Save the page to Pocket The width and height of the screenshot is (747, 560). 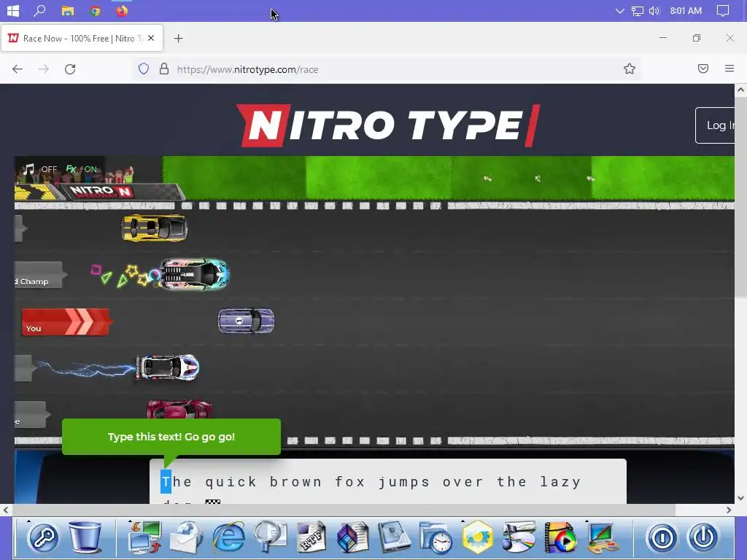coord(703,69)
